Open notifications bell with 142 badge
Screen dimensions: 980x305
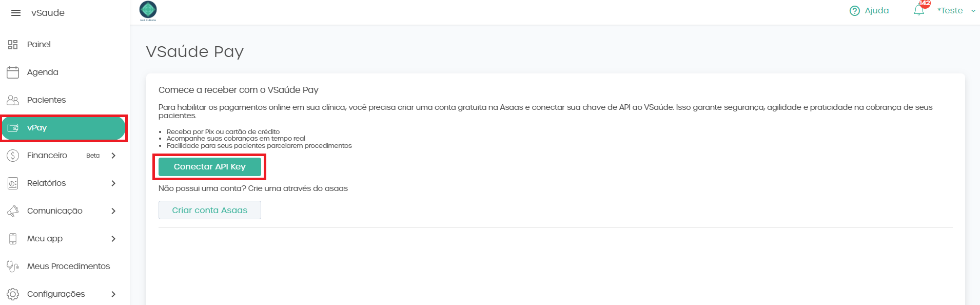tap(919, 10)
